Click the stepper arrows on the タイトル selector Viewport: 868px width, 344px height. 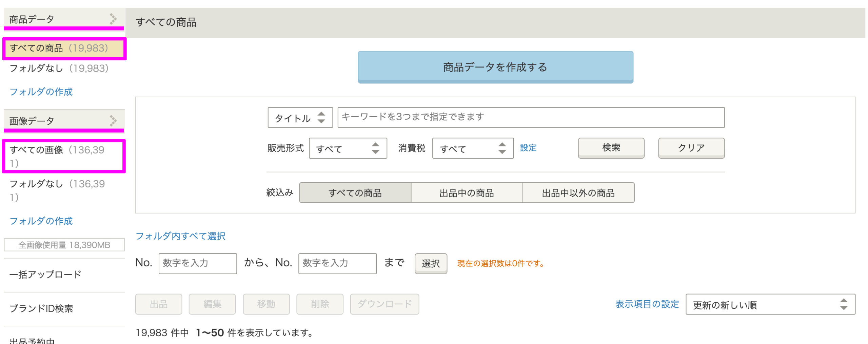(321, 118)
